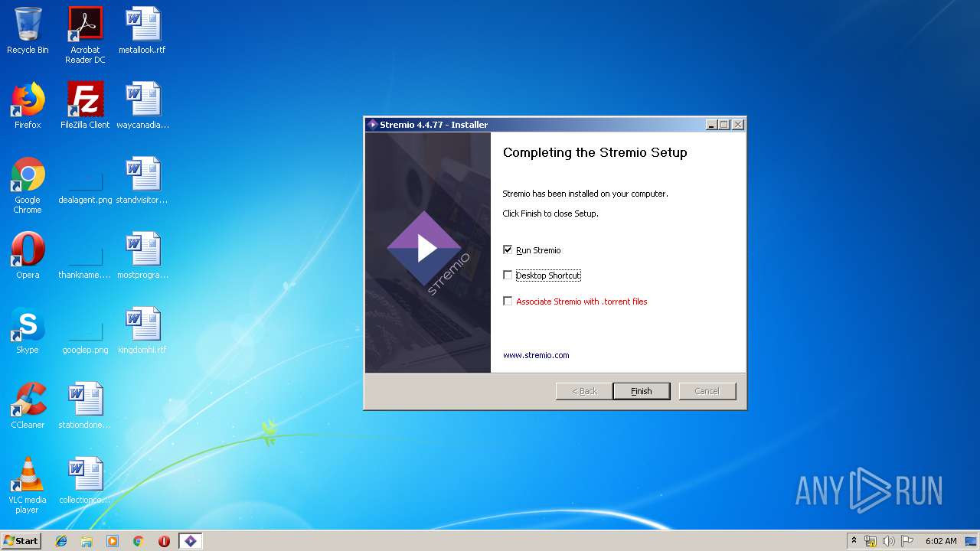Open Skype desktop shortcut

click(28, 331)
